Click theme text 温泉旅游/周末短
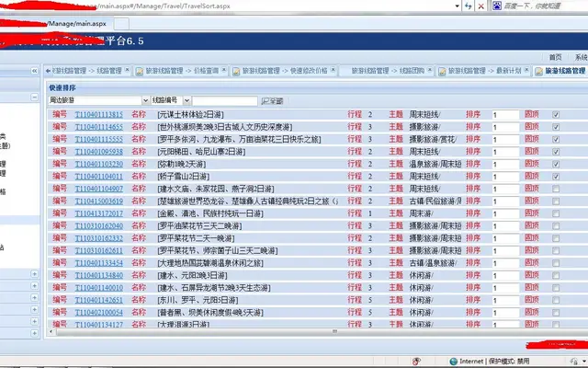 point(435,164)
